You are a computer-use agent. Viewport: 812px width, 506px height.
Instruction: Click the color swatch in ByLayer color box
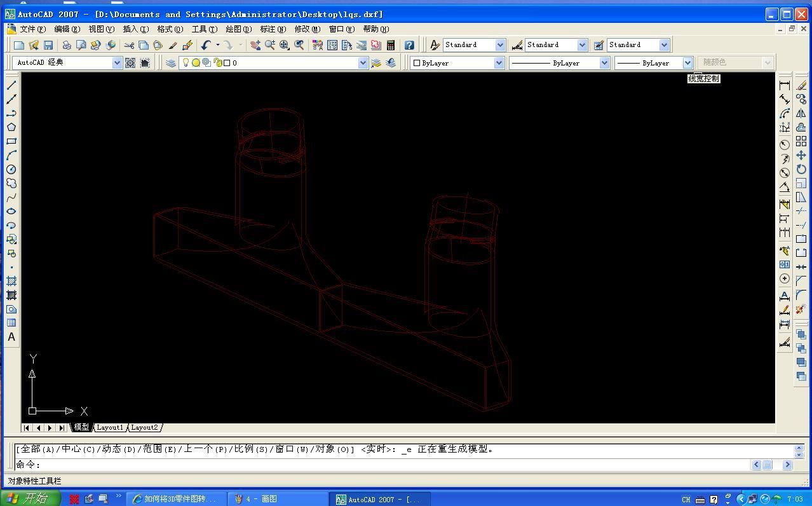(x=417, y=63)
